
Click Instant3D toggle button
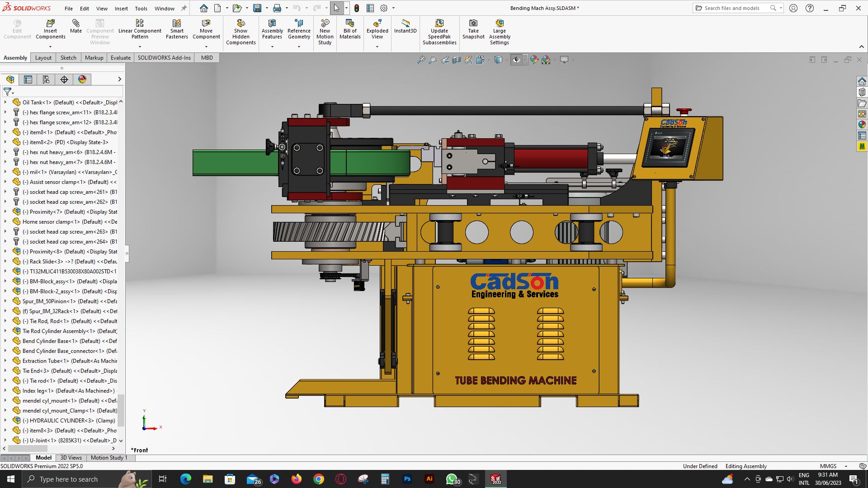click(x=405, y=26)
